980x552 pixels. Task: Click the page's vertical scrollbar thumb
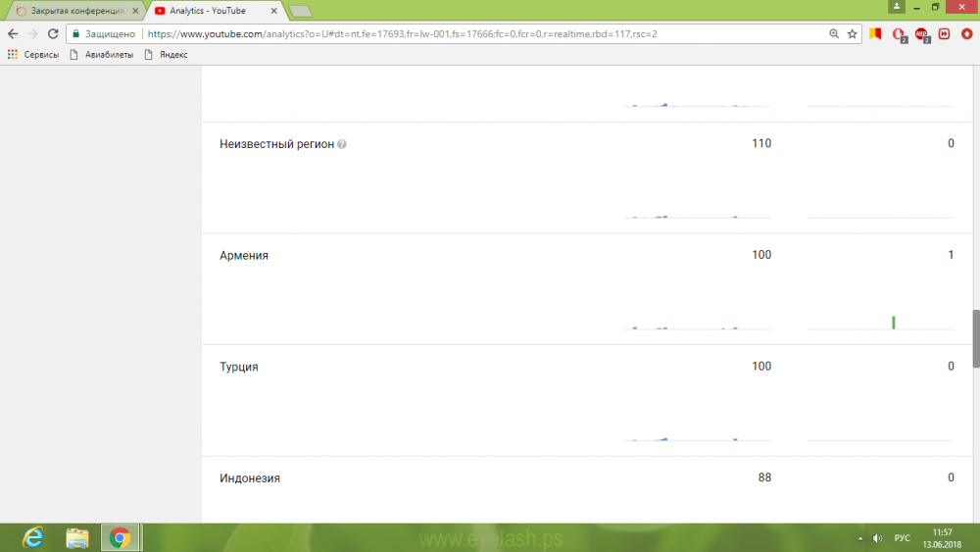(x=975, y=338)
